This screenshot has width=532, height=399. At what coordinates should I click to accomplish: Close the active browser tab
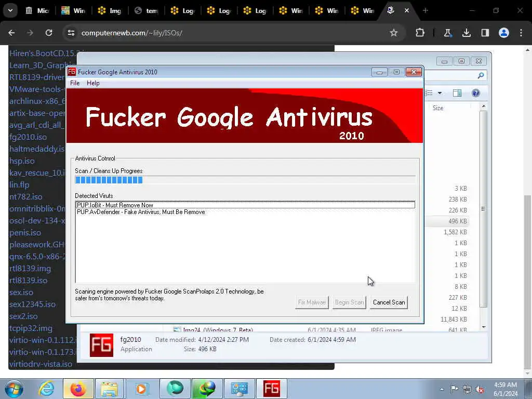click(x=406, y=10)
